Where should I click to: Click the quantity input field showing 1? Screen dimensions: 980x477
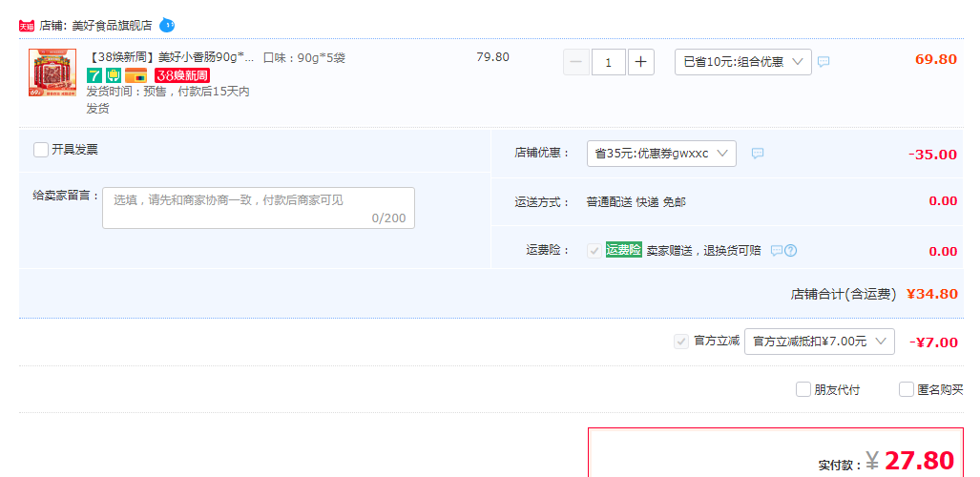[x=608, y=62]
